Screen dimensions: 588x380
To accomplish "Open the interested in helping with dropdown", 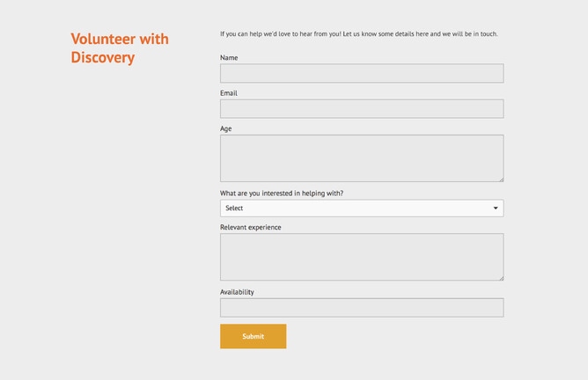I will click(x=361, y=208).
